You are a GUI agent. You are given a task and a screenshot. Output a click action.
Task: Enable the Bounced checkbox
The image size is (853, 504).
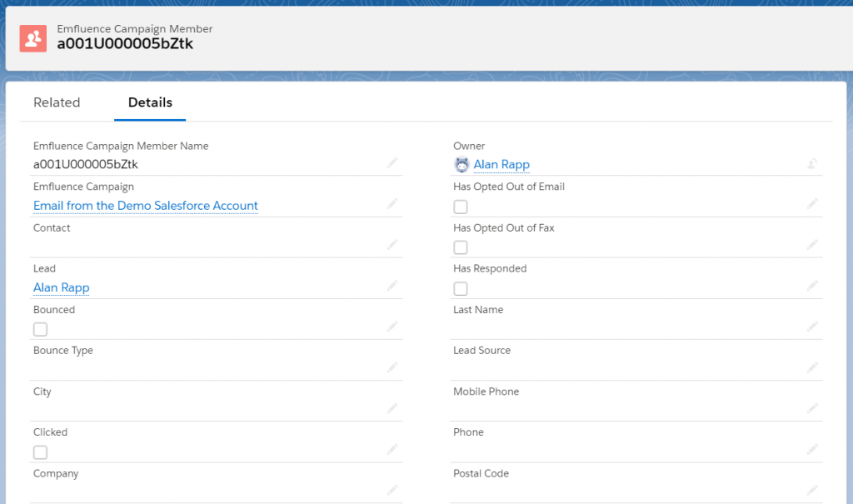pyautogui.click(x=40, y=329)
